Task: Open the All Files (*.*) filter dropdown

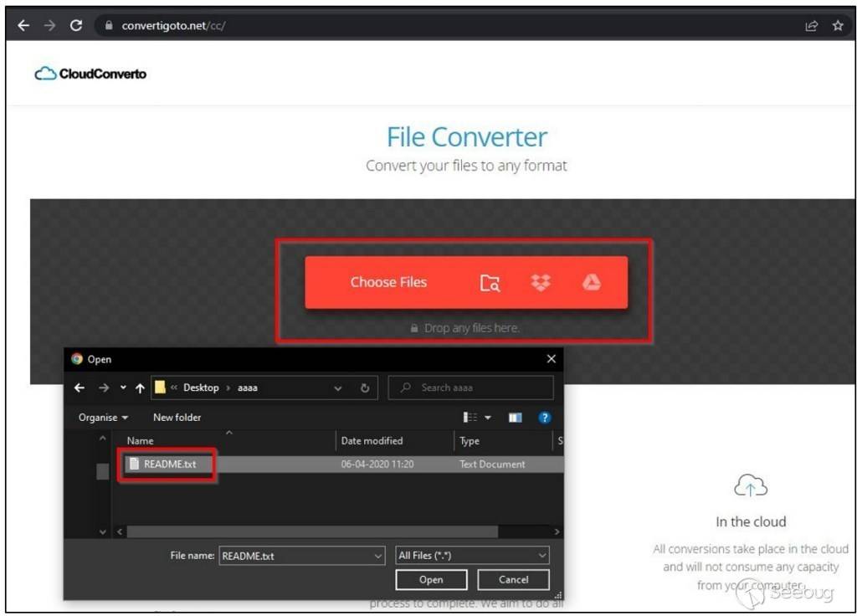Action: [x=472, y=556]
